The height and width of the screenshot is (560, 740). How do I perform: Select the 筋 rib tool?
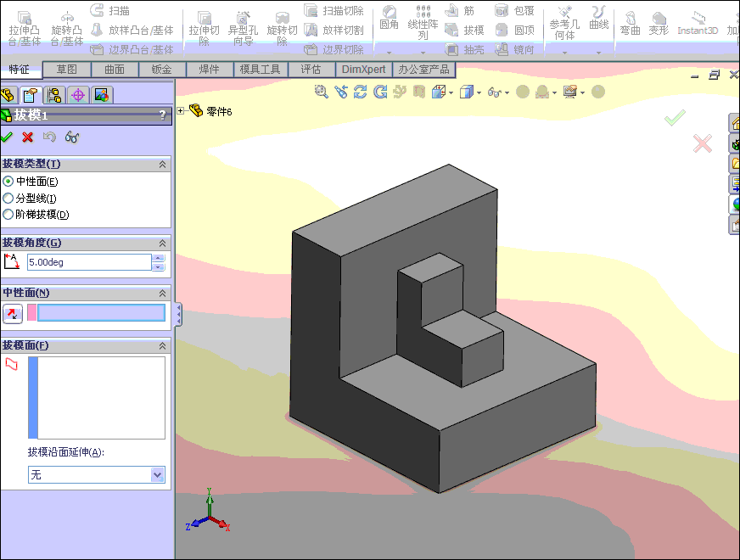pyautogui.click(x=460, y=10)
